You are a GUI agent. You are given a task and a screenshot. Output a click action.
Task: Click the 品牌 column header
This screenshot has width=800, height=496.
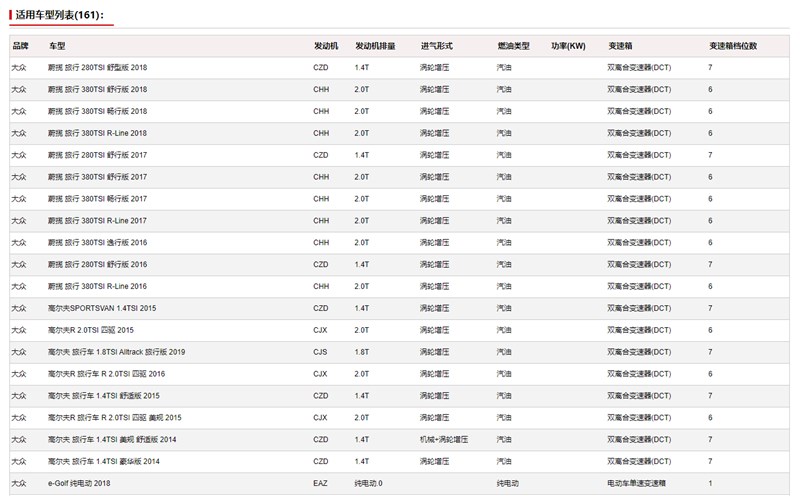20,46
